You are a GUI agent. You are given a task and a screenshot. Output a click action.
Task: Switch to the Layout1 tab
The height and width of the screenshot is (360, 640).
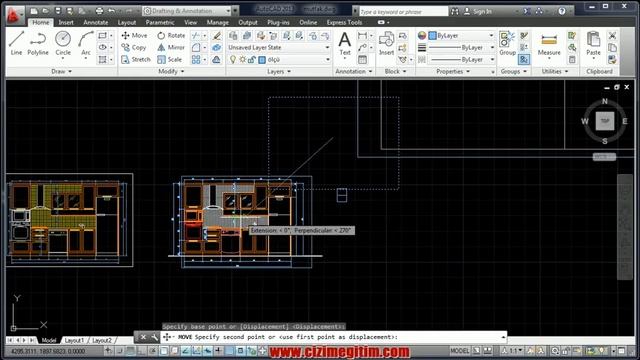click(x=74, y=340)
